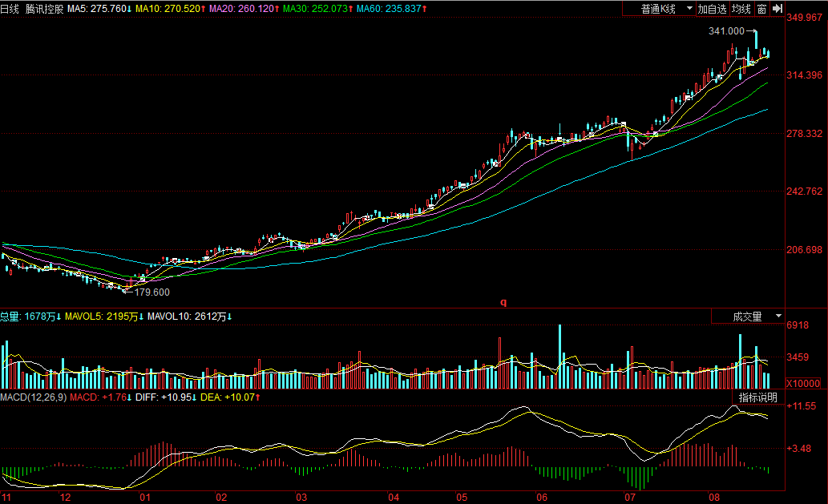
Task: Click the 窗 window button
Action: [761, 9]
